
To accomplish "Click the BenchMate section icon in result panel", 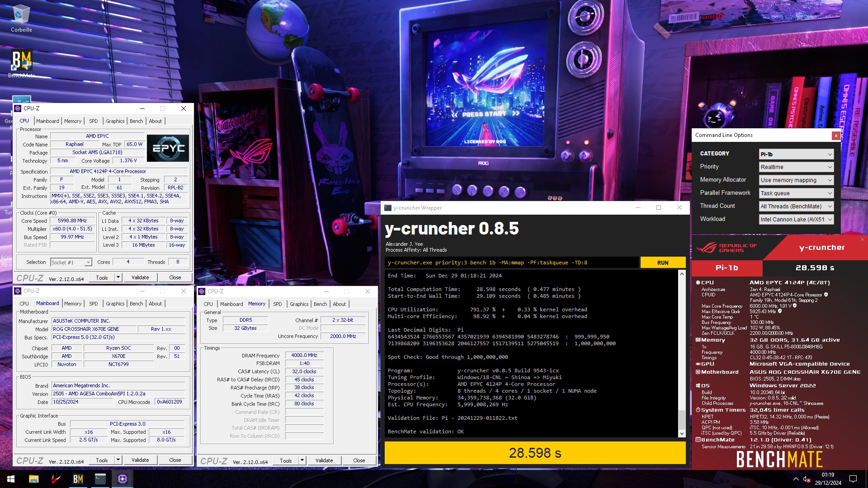I will point(698,440).
